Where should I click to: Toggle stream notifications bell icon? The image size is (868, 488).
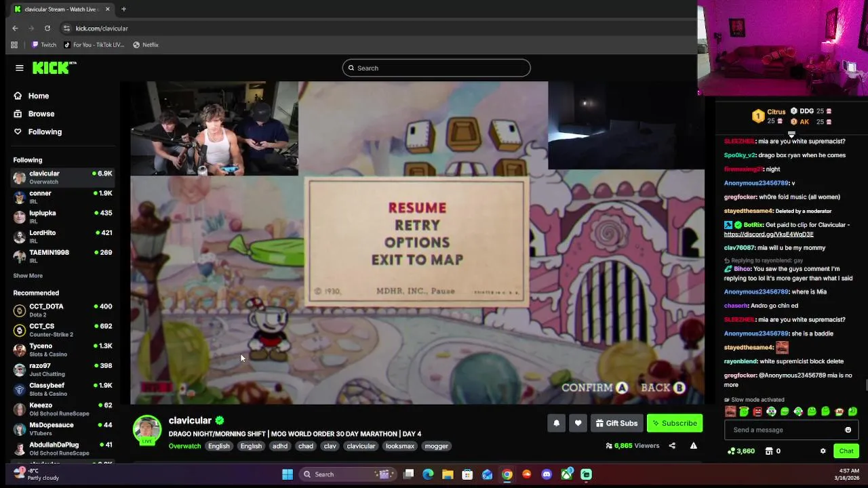coord(556,423)
